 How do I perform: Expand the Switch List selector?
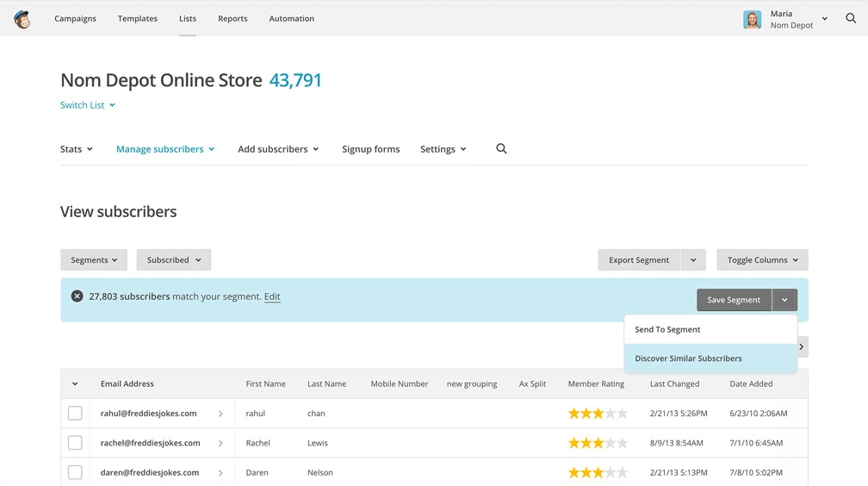coord(88,105)
